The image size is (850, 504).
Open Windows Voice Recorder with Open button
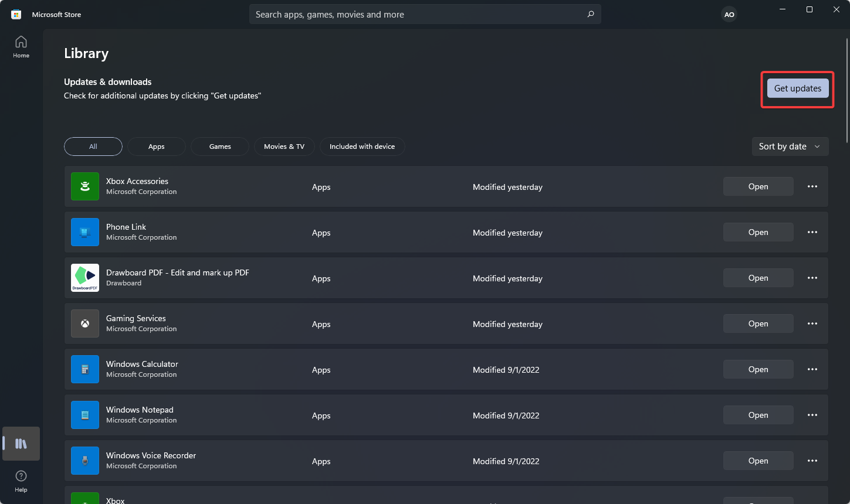click(x=758, y=461)
